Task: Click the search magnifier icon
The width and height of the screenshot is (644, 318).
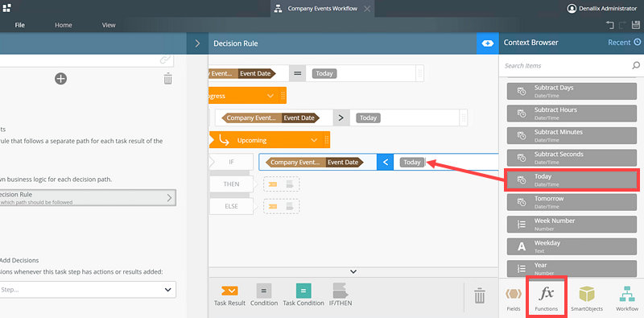Action: pos(636,65)
